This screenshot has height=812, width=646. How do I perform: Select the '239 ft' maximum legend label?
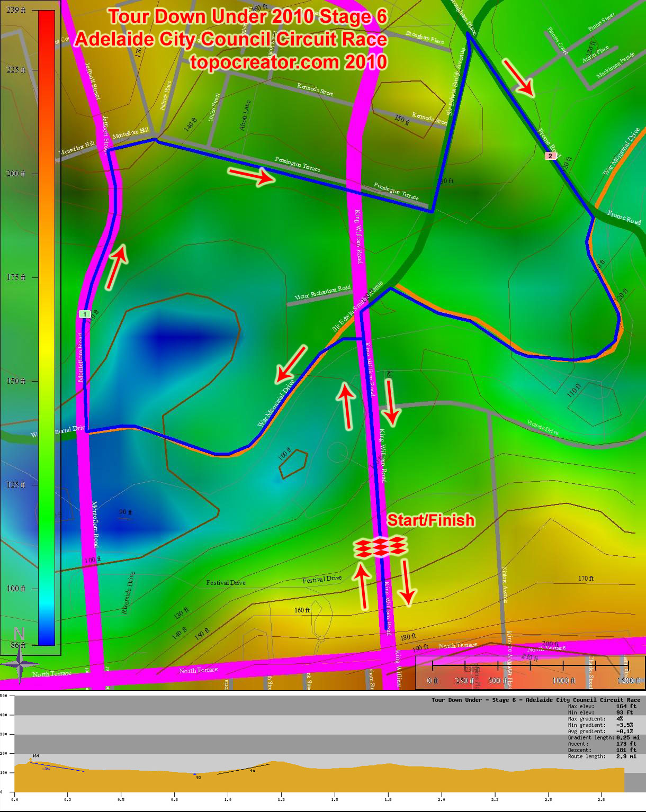tap(16, 10)
